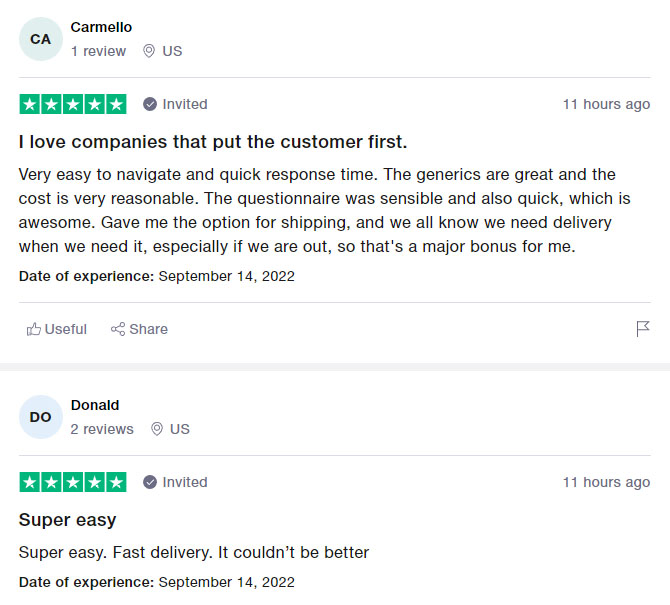Click the share icon on Carmello's review
670x605 pixels.
click(x=118, y=329)
